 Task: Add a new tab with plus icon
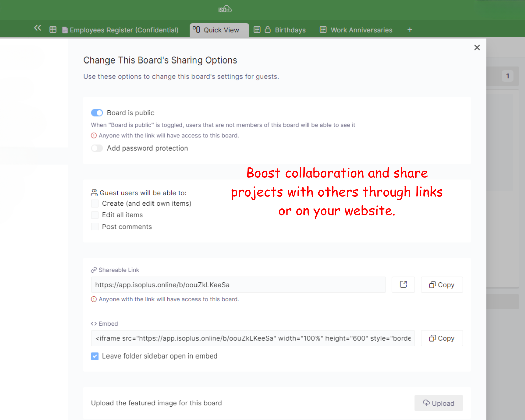point(410,30)
